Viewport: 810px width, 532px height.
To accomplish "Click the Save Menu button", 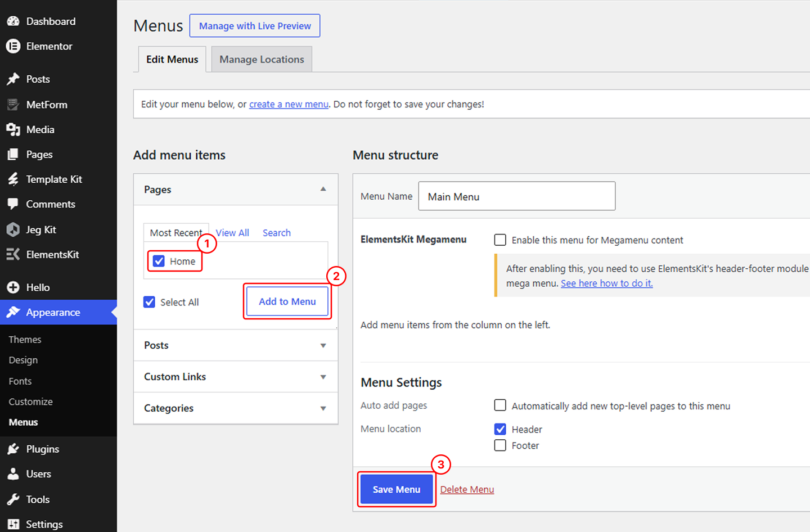I will coord(397,489).
